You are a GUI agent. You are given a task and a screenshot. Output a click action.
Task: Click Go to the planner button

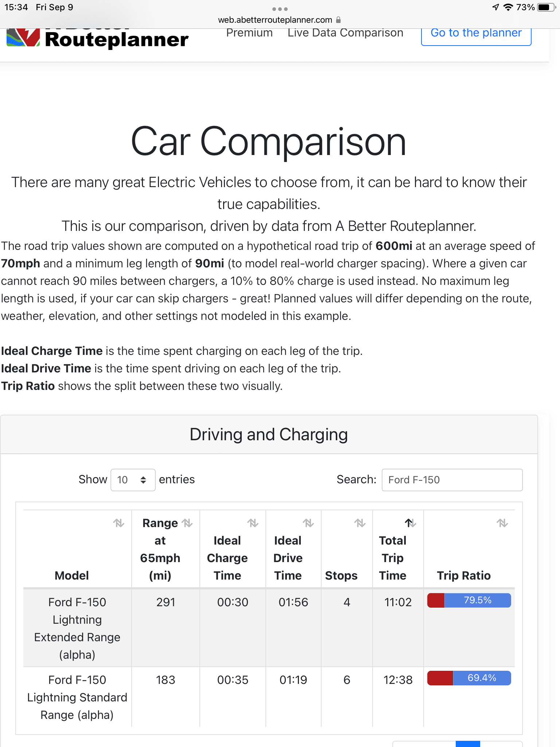coord(476,34)
